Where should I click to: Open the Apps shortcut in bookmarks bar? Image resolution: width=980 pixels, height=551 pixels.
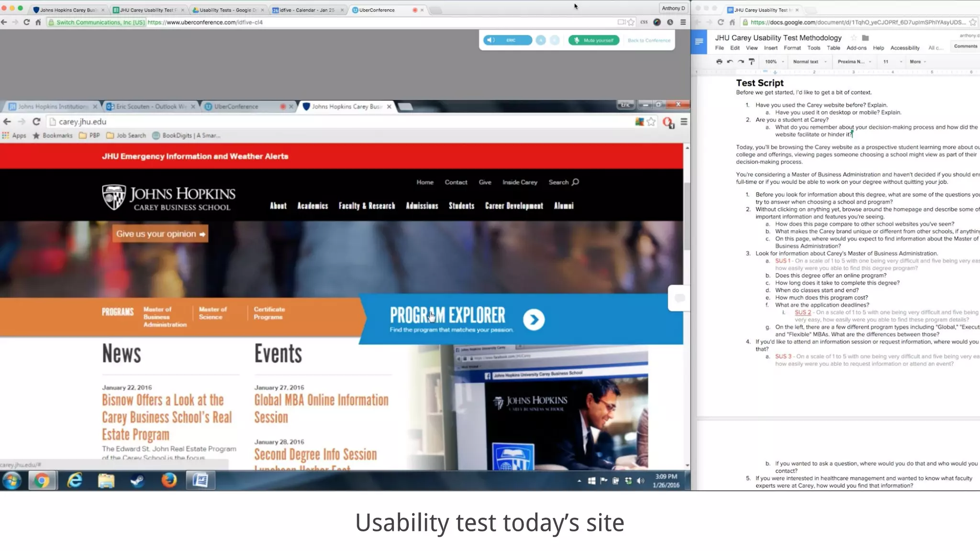click(x=14, y=135)
